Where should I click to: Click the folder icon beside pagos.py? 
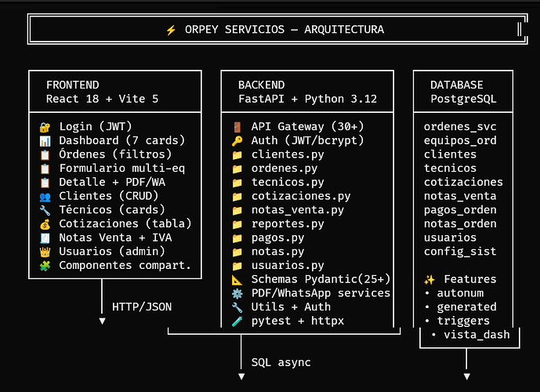point(237,238)
